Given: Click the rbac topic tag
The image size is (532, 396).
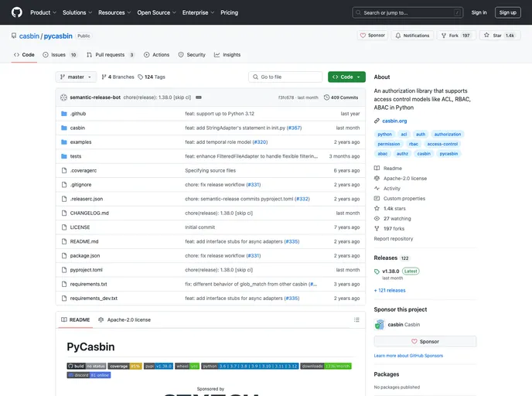Looking at the screenshot, I should click(414, 144).
